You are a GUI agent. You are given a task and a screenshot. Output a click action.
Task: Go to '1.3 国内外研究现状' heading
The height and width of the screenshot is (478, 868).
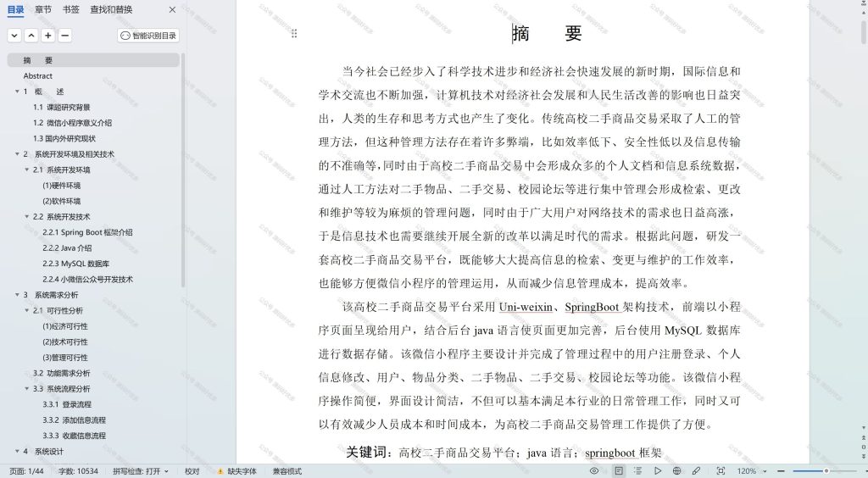tap(64, 138)
